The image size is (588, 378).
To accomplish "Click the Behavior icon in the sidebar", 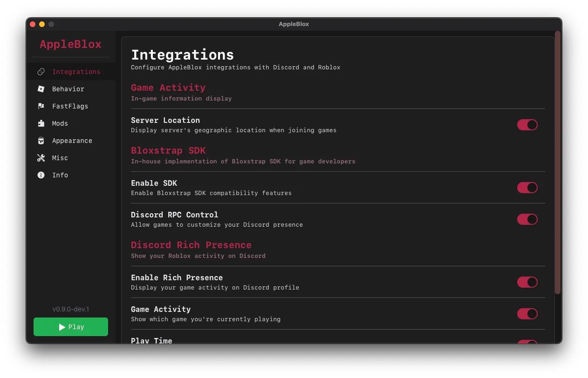I will click(42, 89).
